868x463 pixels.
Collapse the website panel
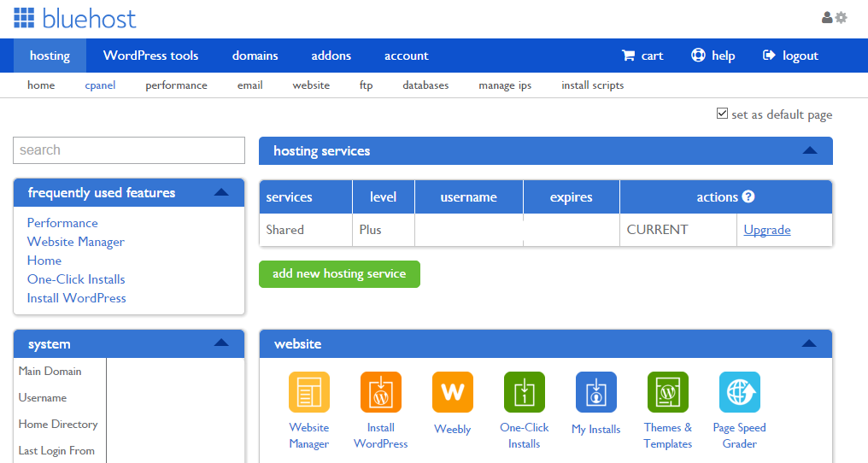[809, 343]
